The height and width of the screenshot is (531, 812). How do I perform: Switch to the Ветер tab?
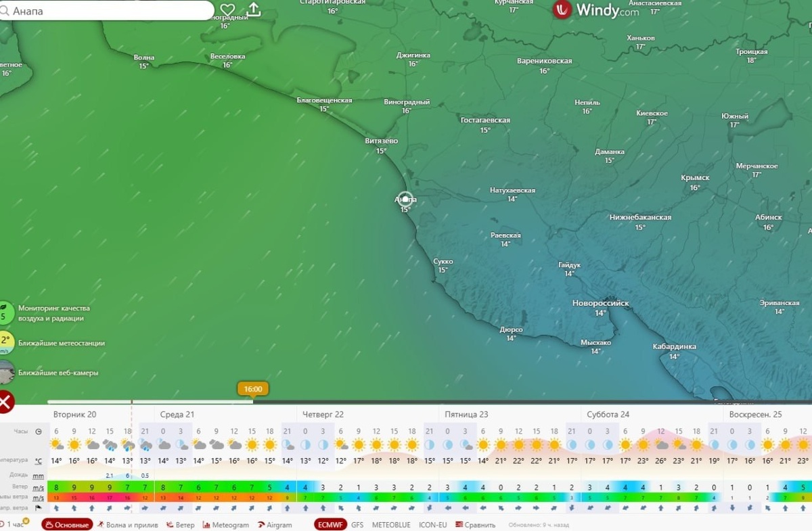[x=180, y=524]
